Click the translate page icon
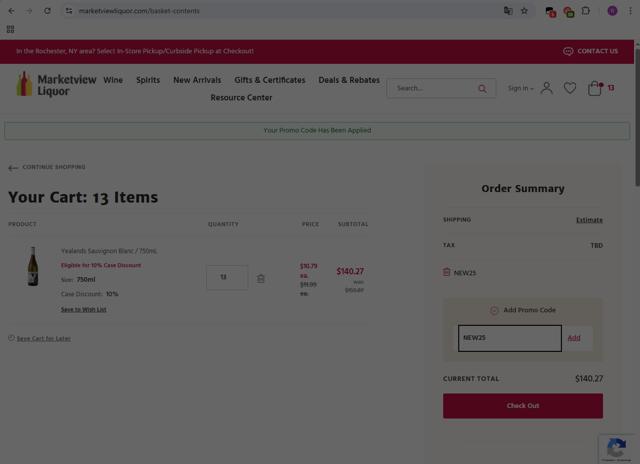 point(508,11)
